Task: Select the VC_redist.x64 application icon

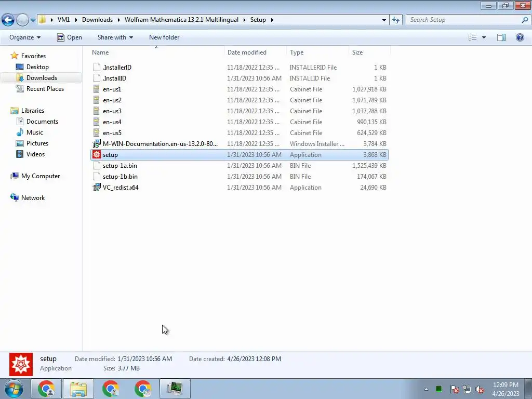Action: coord(97,187)
